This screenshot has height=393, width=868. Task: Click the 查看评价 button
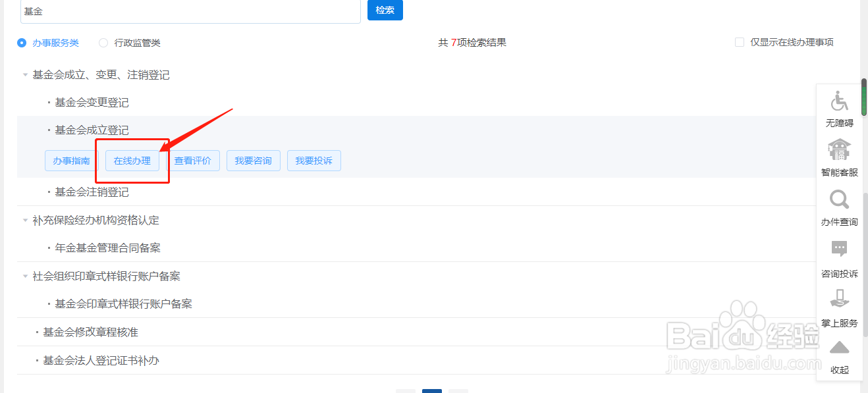(x=193, y=161)
